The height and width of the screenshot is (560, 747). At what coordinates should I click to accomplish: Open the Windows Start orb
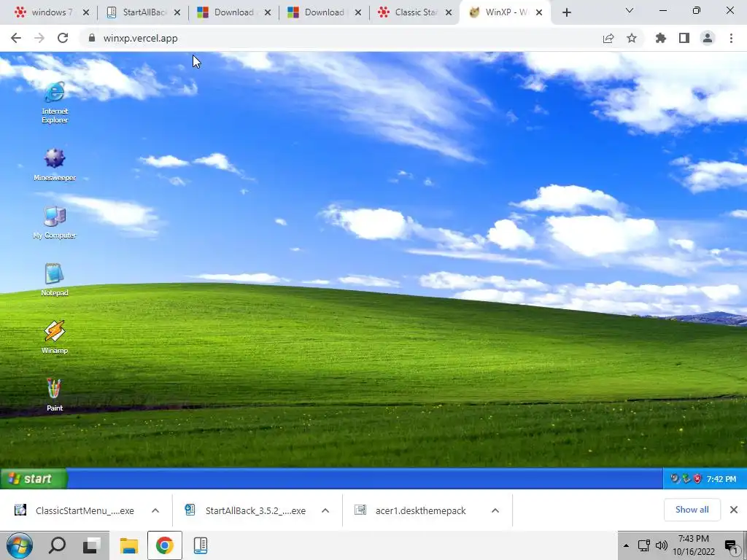[20, 545]
